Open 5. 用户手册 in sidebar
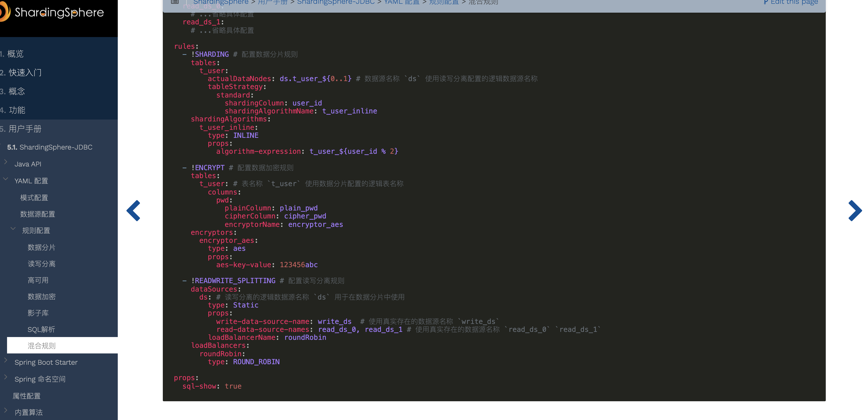This screenshot has width=868, height=420. [21, 129]
